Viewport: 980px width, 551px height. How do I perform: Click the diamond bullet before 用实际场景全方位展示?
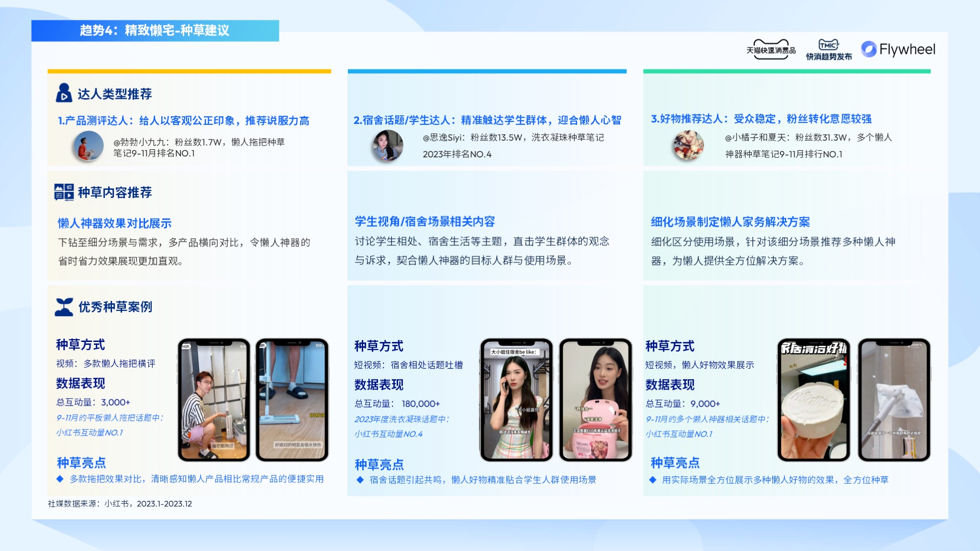coord(653,480)
